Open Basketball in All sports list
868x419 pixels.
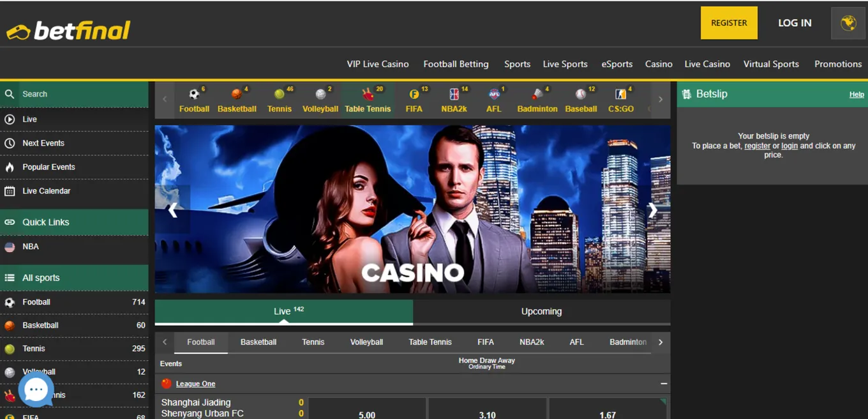point(74,325)
